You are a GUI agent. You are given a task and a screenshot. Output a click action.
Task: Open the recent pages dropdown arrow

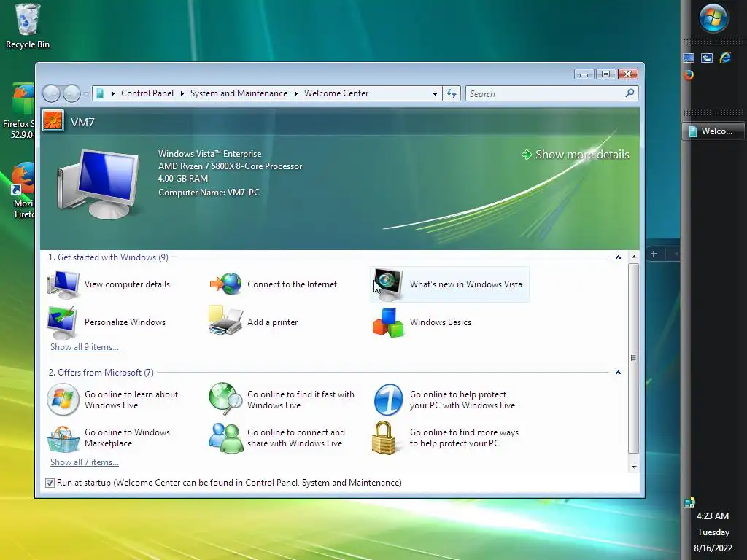click(86, 94)
